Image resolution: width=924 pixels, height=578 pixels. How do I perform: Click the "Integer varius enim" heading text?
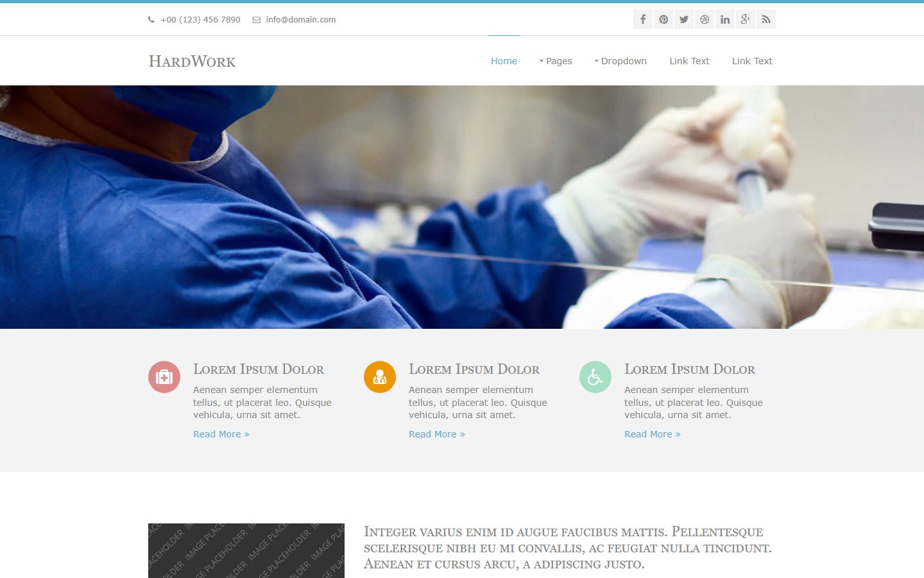(568, 548)
